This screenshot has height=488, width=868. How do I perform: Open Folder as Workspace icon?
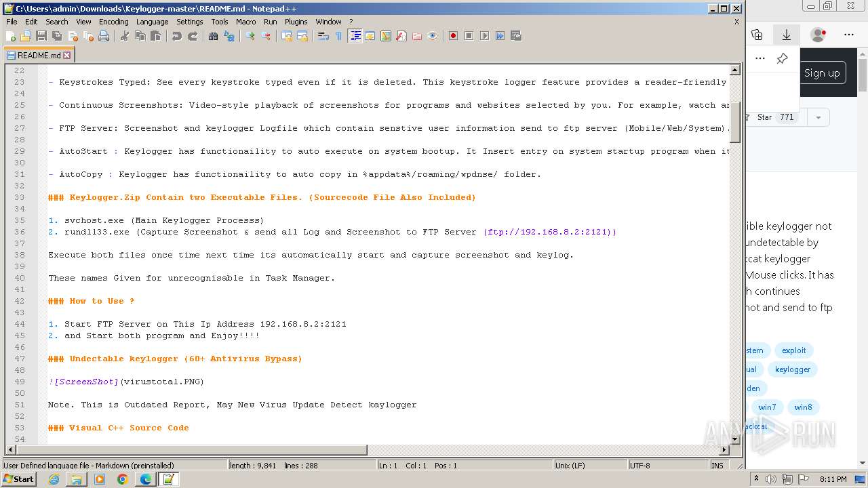tap(416, 36)
